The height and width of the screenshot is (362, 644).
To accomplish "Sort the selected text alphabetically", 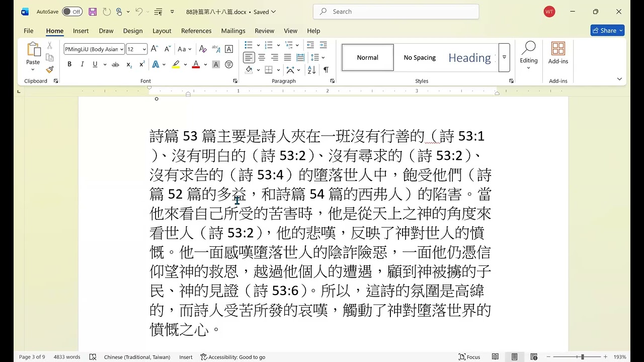I will point(311,70).
